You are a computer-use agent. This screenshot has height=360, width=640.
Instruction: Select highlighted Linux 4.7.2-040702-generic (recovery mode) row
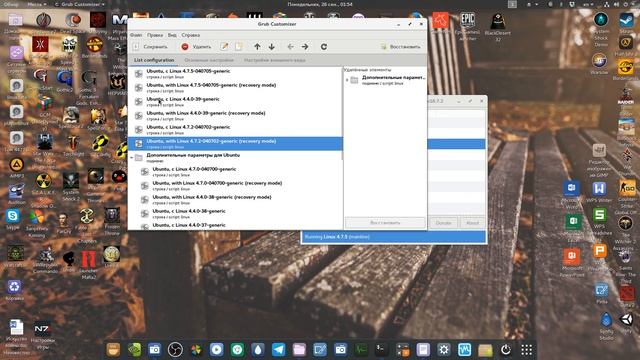(x=235, y=143)
